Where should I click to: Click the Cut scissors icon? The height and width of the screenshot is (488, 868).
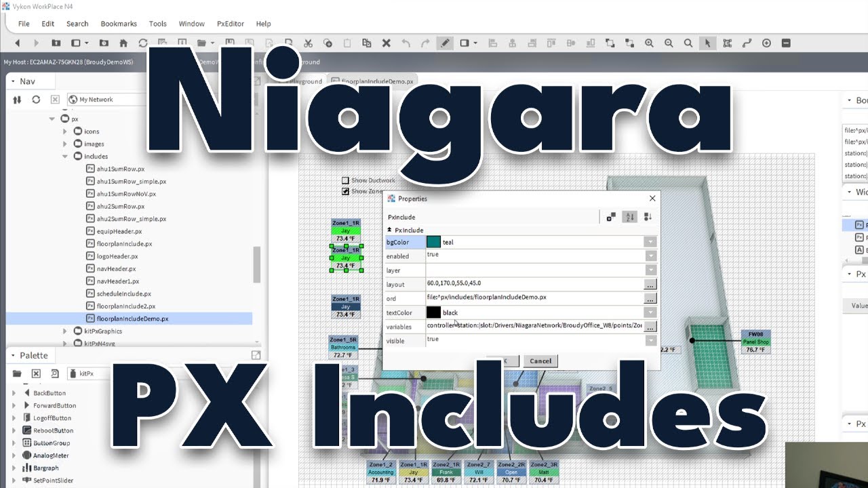pyautogui.click(x=308, y=43)
